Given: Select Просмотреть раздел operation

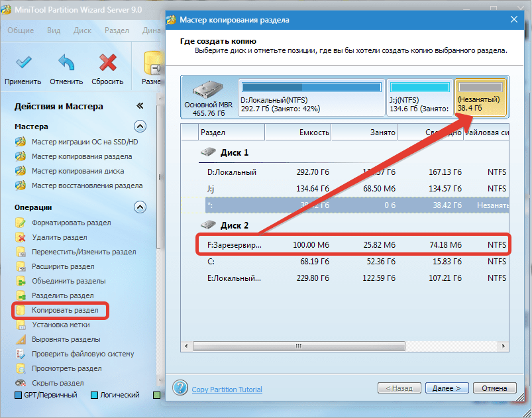Looking at the screenshot, I should click(66, 368).
